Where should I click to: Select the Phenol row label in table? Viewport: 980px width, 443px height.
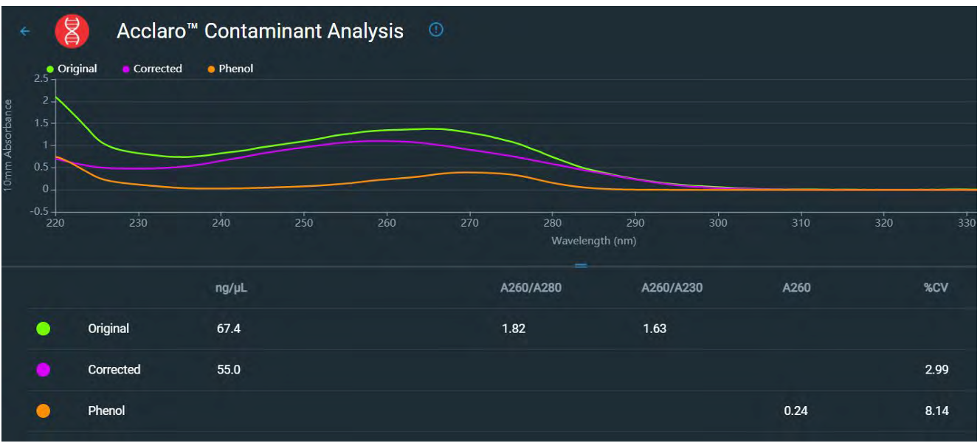(106, 411)
